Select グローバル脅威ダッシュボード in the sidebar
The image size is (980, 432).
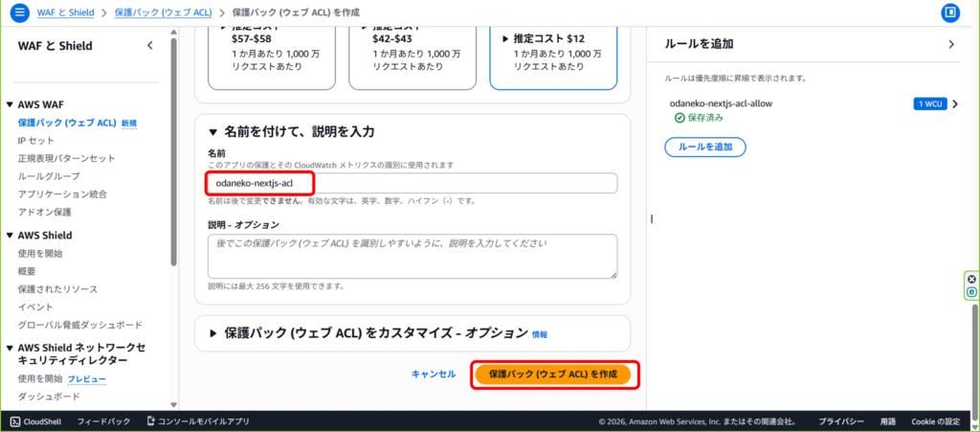80,325
